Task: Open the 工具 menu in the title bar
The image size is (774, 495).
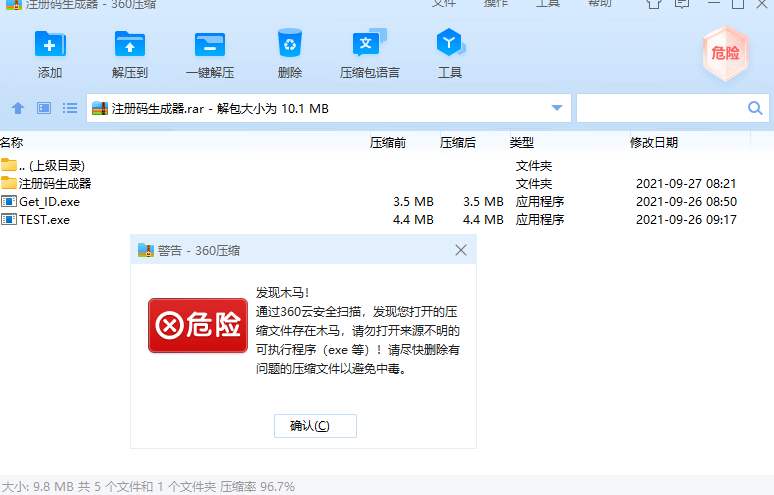Action: point(548,3)
